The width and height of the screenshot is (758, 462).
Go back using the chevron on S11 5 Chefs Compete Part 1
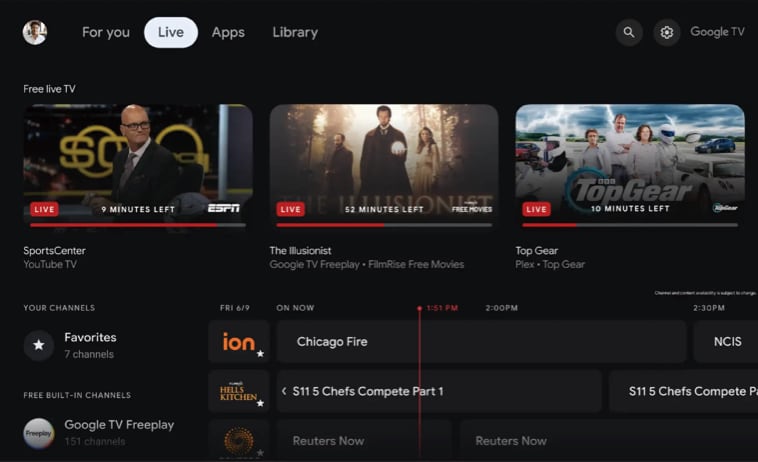[x=284, y=391]
